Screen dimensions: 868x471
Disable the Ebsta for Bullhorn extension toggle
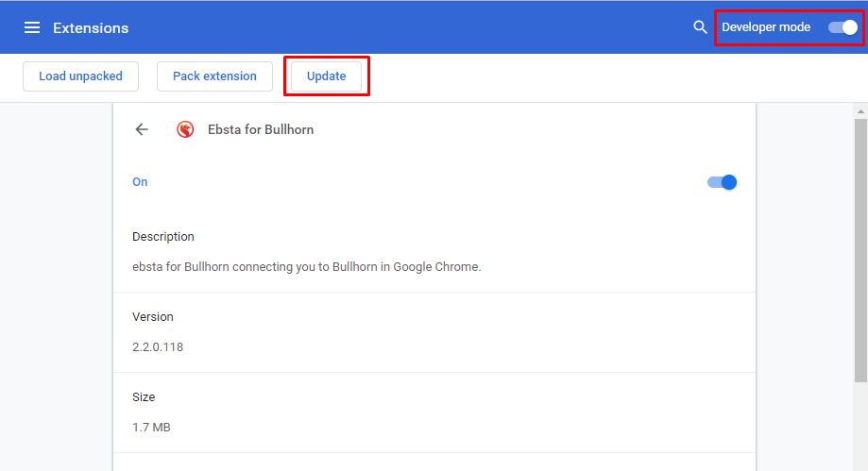pyautogui.click(x=722, y=182)
